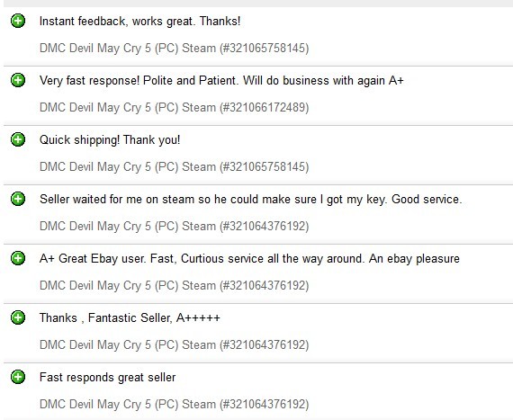Screen dimensions: 513x420
Task: Click the positive icon beside "Instant feedback"
Action: 18,21
